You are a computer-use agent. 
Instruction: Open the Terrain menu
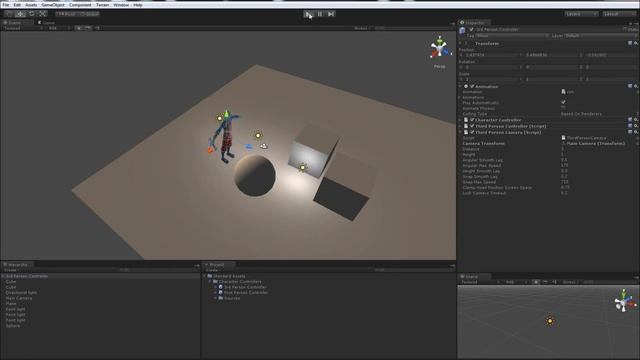102,5
